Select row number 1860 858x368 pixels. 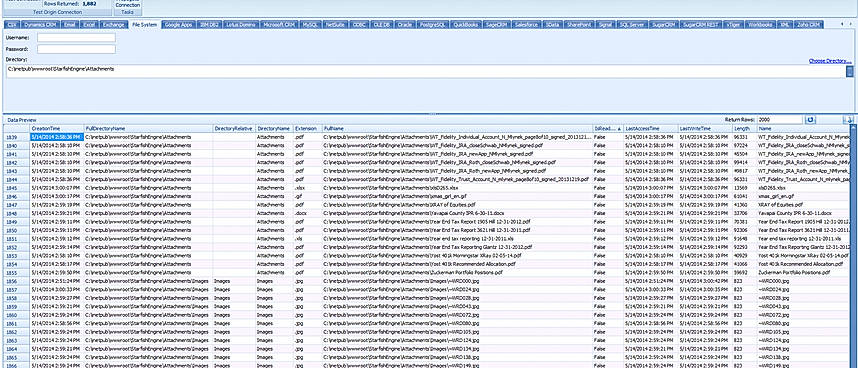[16, 316]
